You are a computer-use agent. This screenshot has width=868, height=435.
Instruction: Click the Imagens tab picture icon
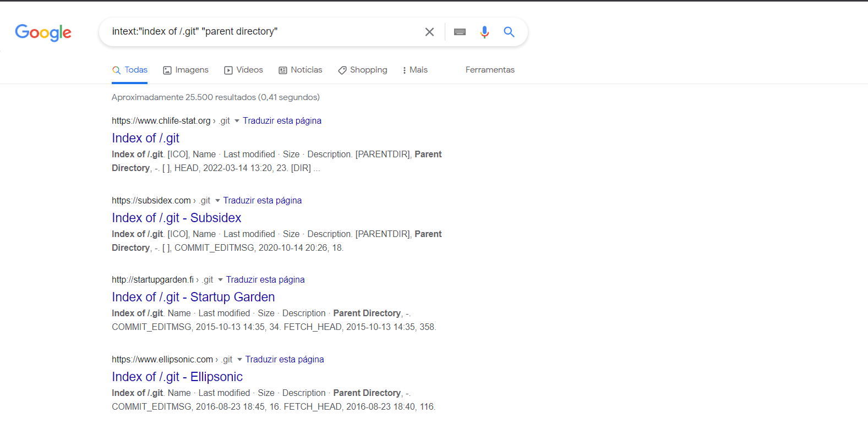[167, 70]
